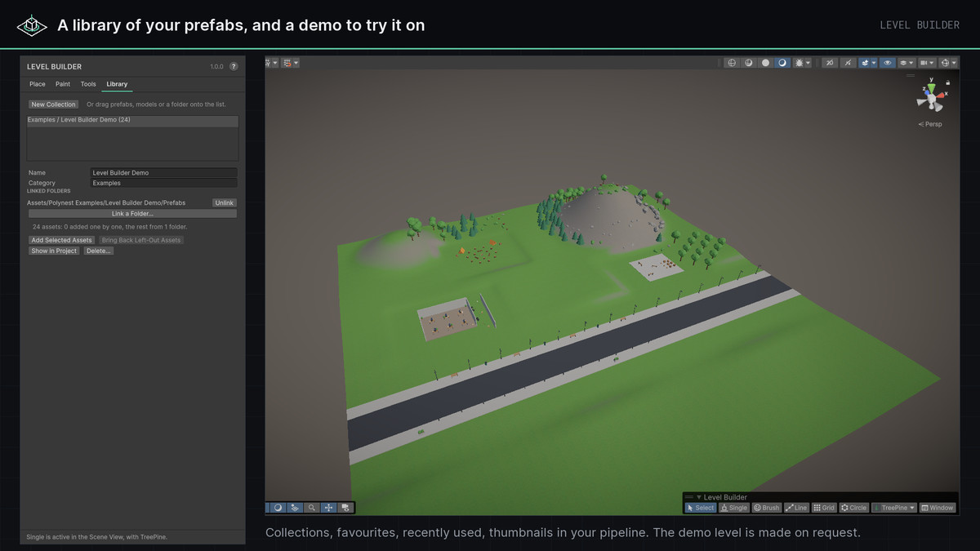Click Link a Folder button
980x551 pixels.
pyautogui.click(x=132, y=214)
